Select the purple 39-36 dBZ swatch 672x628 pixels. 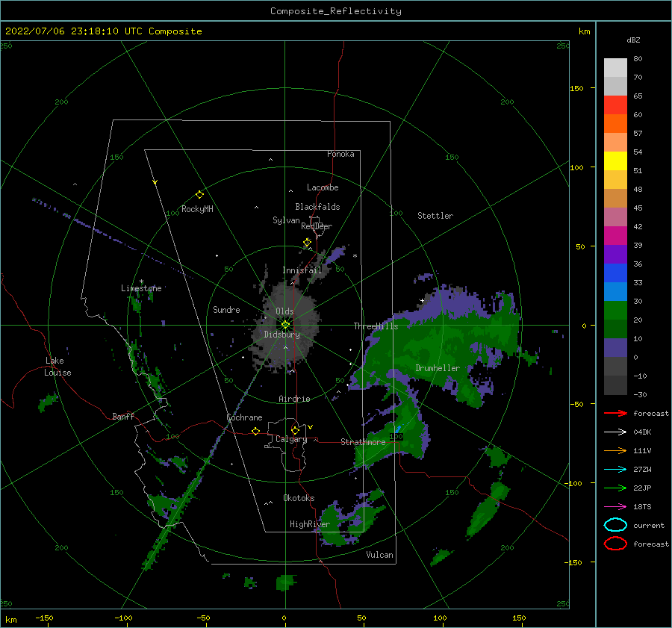pyautogui.click(x=615, y=255)
